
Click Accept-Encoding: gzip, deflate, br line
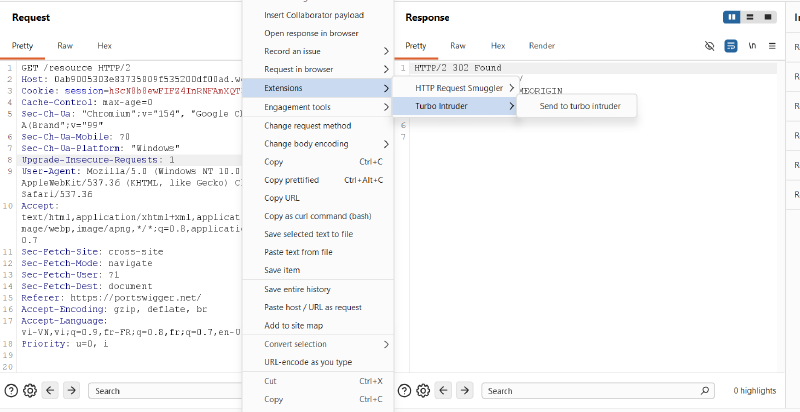click(114, 310)
